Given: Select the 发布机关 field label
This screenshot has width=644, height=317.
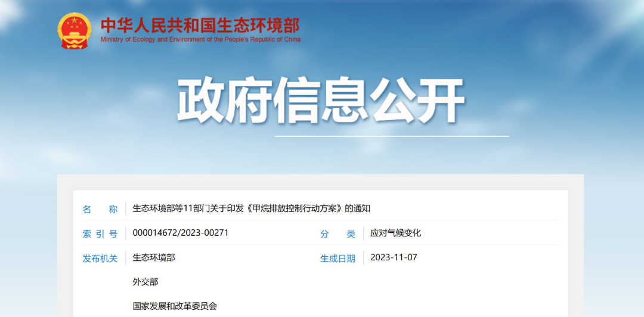Looking at the screenshot, I should (100, 258).
